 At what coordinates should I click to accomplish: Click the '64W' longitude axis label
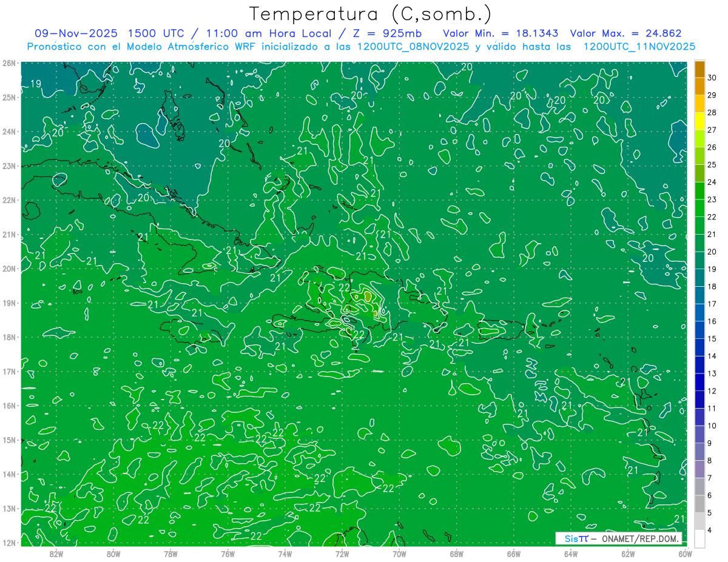pyautogui.click(x=571, y=553)
